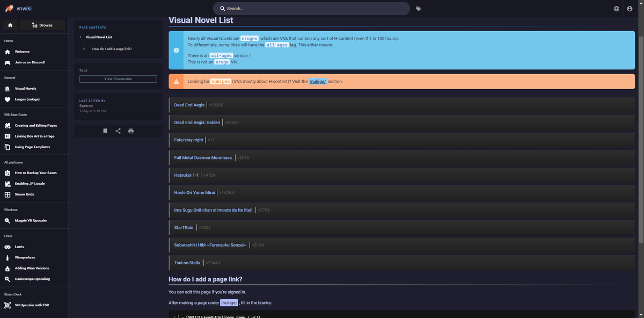Open Steam Grids page

[x=25, y=194]
